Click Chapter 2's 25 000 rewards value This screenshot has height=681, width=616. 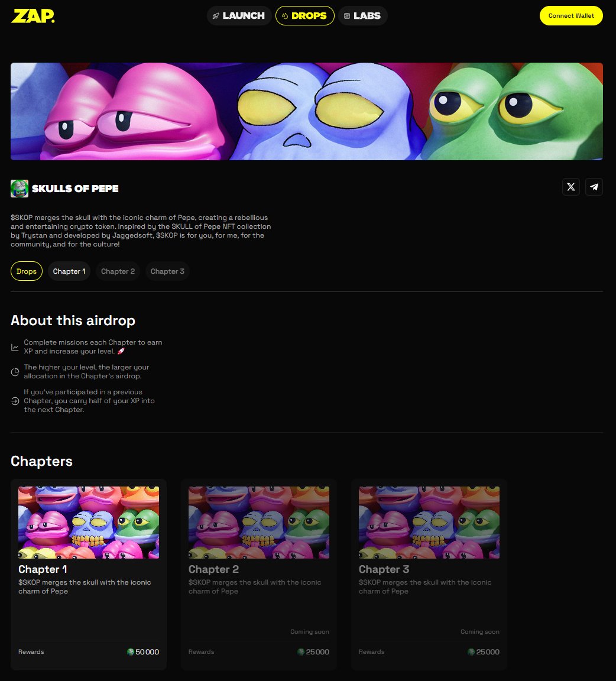(317, 652)
